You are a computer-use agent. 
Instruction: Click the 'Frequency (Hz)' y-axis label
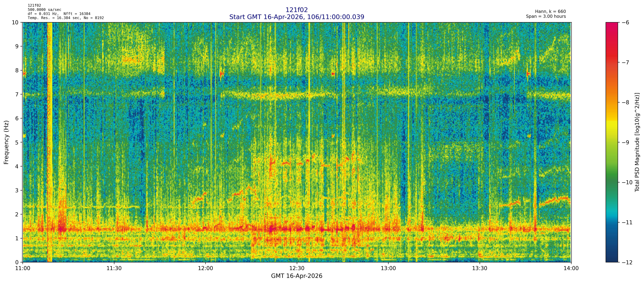click(6, 142)
